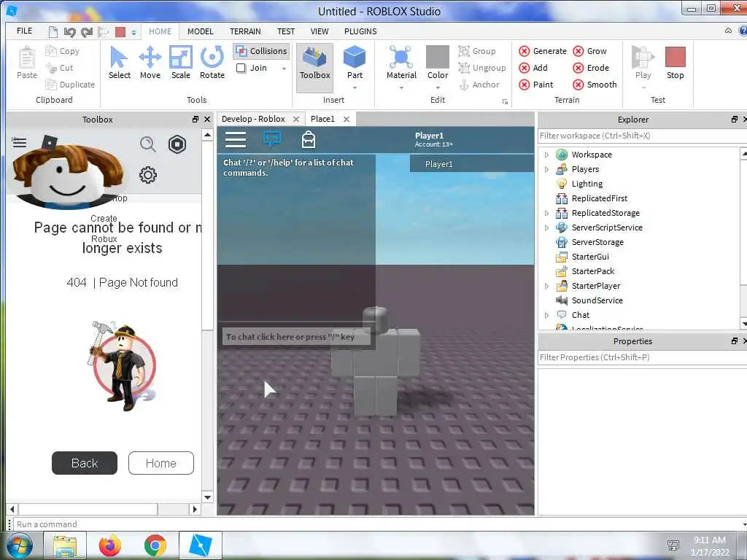747x560 pixels.
Task: Select the Paint terrain tool
Action: 536,85
